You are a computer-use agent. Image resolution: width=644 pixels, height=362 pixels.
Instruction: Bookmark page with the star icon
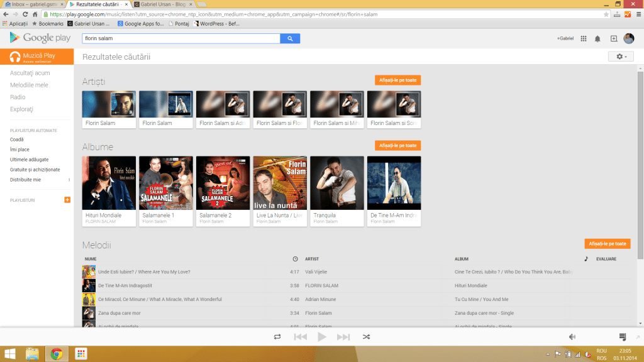click(x=606, y=14)
